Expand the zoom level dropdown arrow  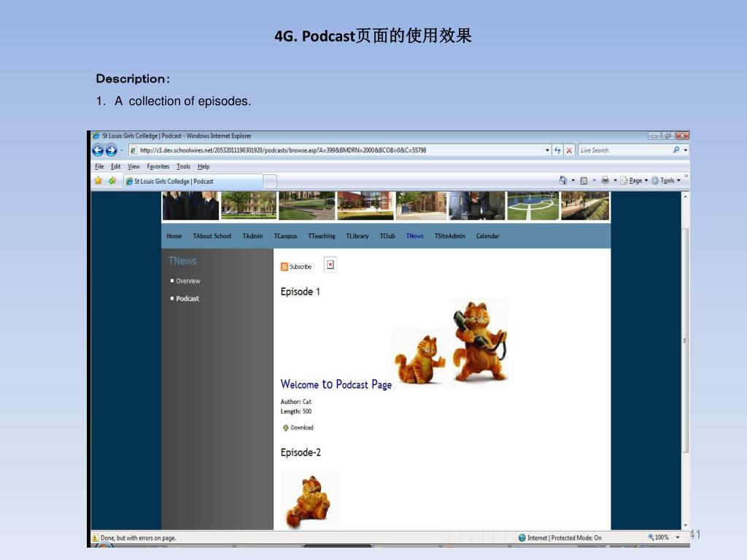(678, 537)
